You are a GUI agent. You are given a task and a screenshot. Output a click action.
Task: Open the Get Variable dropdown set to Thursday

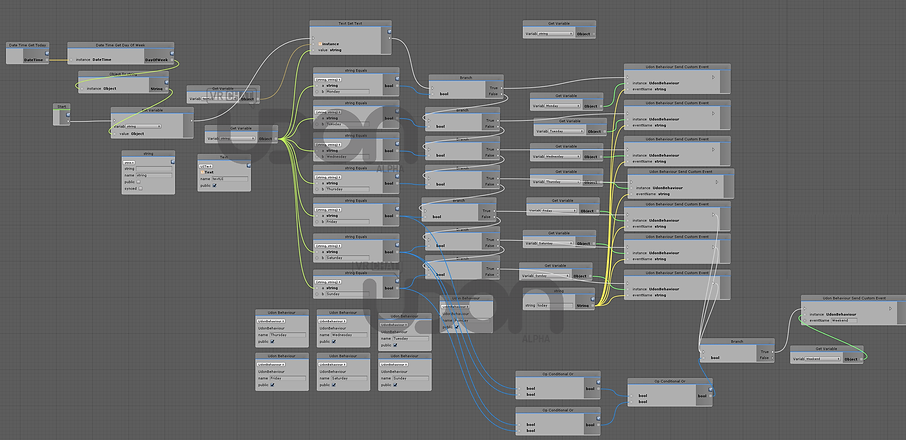pyautogui.click(x=563, y=182)
